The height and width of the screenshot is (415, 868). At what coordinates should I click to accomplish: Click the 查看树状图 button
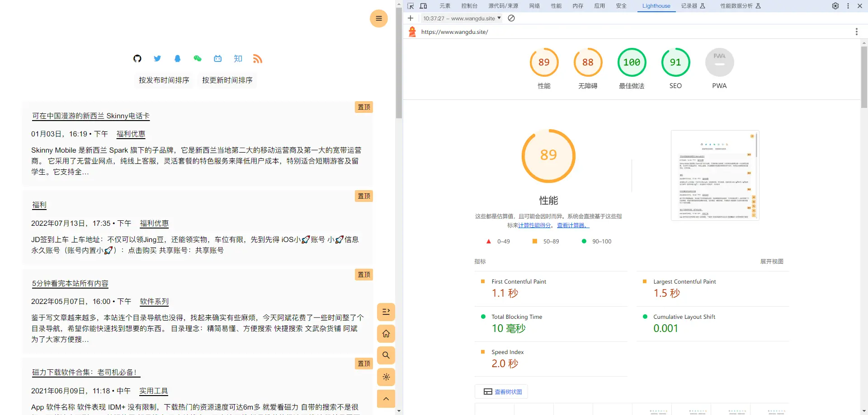pyautogui.click(x=501, y=392)
